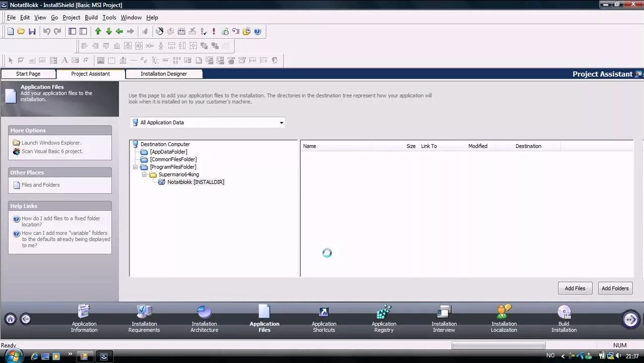Open the help question mark toolbar icon
This screenshot has width=644, height=363.
[257, 31]
